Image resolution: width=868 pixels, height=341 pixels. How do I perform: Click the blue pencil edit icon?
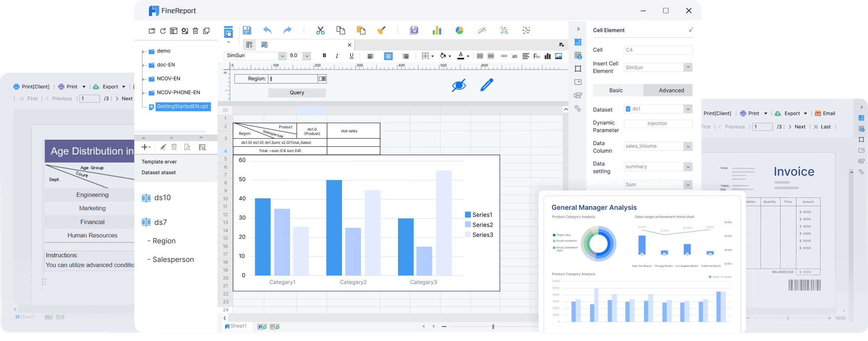click(x=486, y=85)
